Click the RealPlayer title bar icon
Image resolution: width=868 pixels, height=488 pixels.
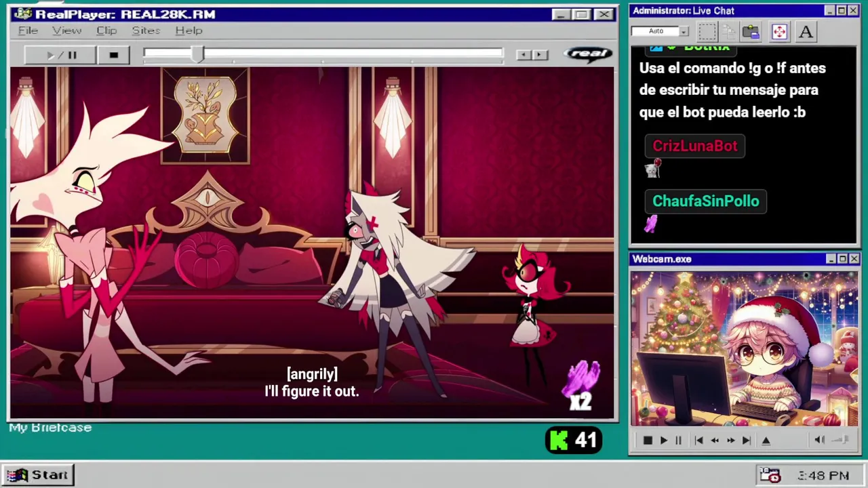point(22,14)
